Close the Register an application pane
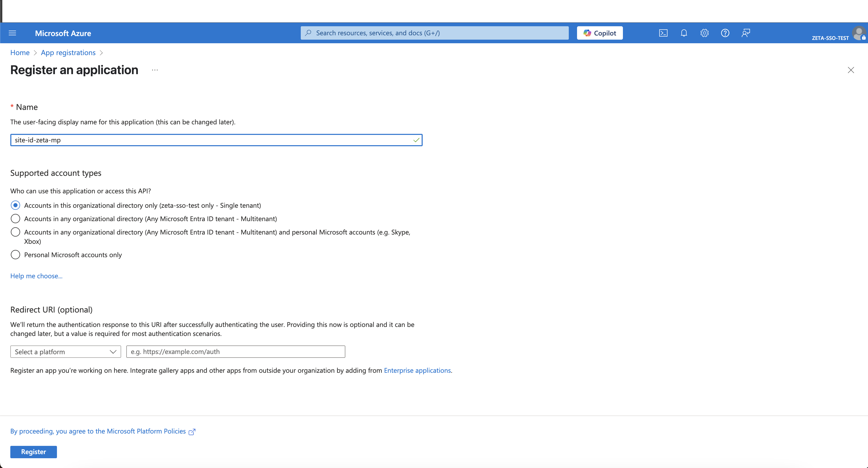Image resolution: width=868 pixels, height=468 pixels. pos(850,70)
